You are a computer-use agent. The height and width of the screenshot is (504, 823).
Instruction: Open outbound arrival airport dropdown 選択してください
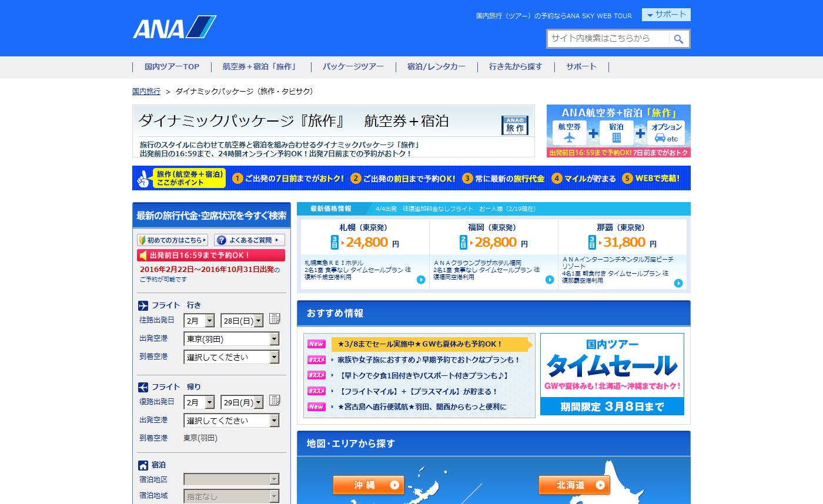(232, 357)
